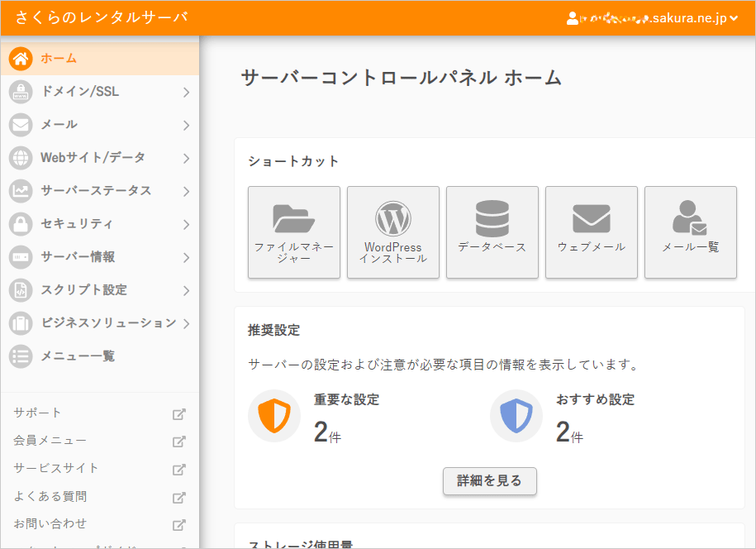This screenshot has height=549, width=756.
Task: Click external link icon beside お問い合わせ
Action: 178,525
